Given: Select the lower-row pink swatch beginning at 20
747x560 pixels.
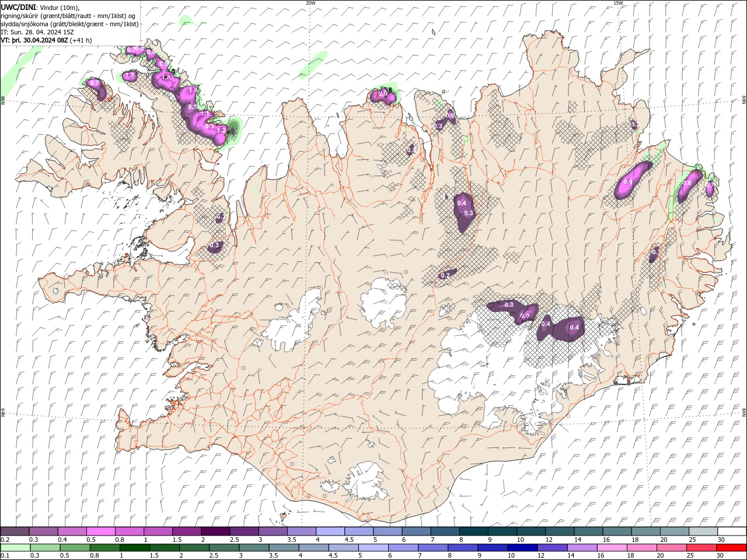Looking at the screenshot, I should (x=672, y=547).
